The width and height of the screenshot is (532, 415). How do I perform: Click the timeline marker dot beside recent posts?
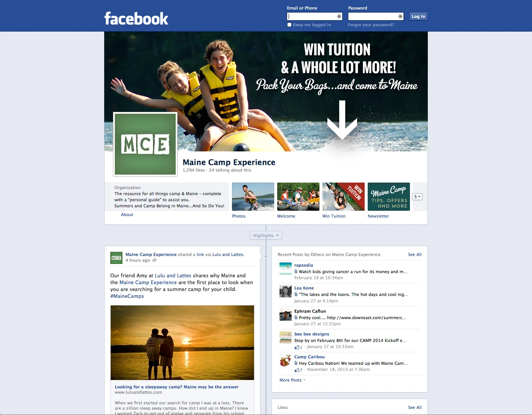266,256
